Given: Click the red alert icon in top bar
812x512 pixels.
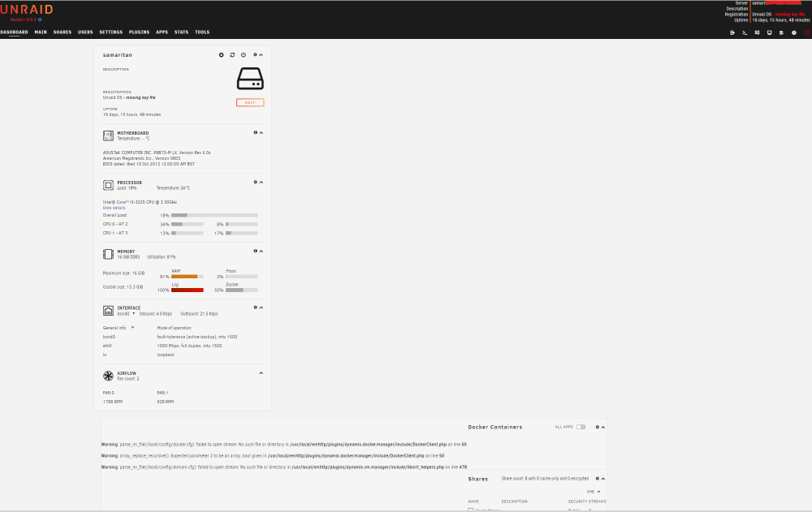Looking at the screenshot, I should point(807,32).
